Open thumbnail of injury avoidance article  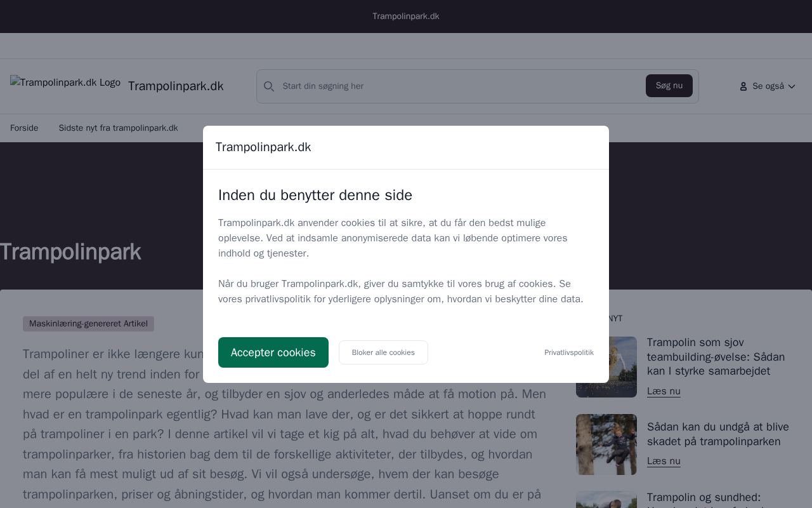pos(606,444)
